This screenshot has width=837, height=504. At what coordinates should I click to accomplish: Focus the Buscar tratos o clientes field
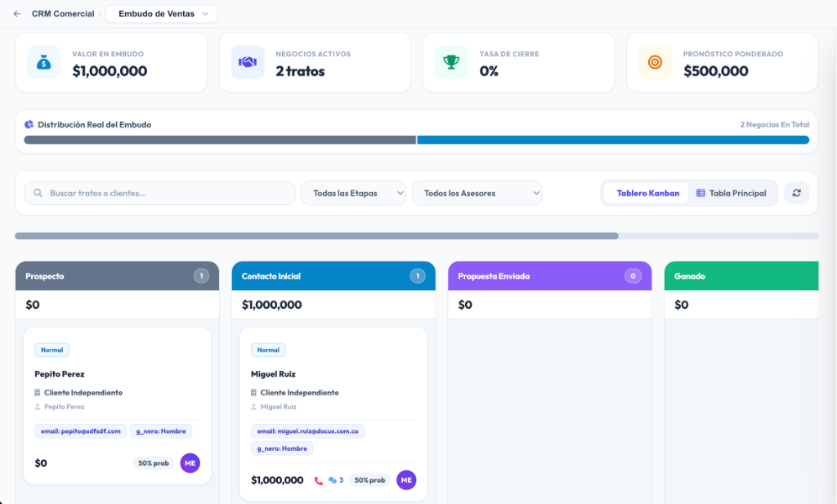(x=159, y=193)
